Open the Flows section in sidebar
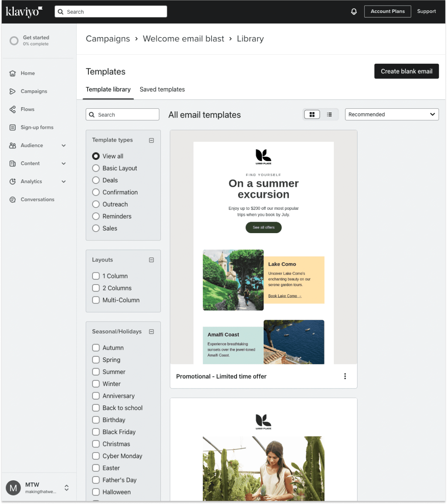The height and width of the screenshot is (504, 447). pos(27,109)
